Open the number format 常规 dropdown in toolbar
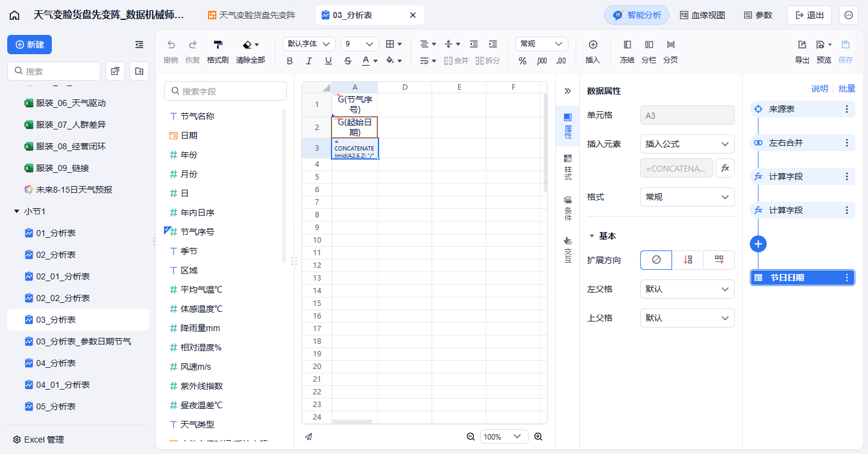 [x=541, y=44]
